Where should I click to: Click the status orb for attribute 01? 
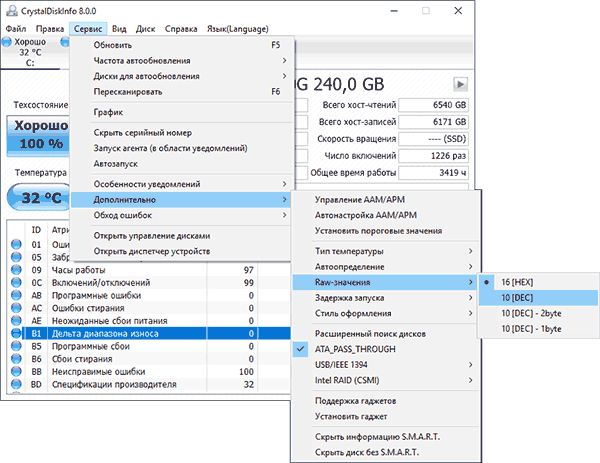pyautogui.click(x=16, y=244)
